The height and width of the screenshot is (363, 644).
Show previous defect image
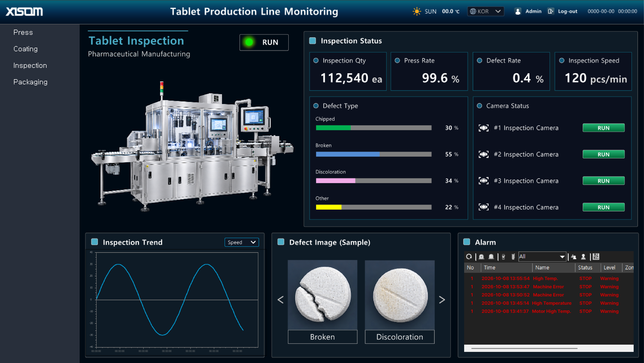click(281, 300)
